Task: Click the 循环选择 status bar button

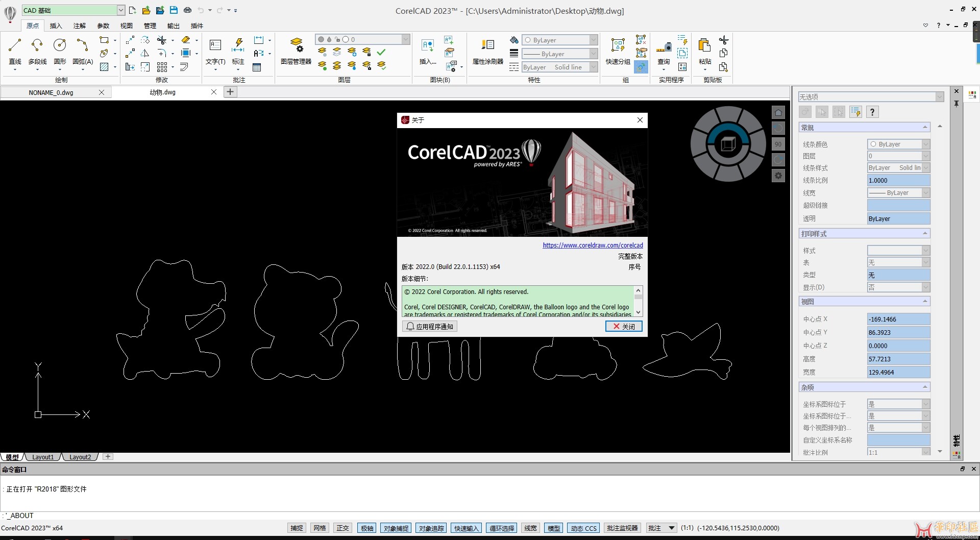Action: (x=502, y=528)
